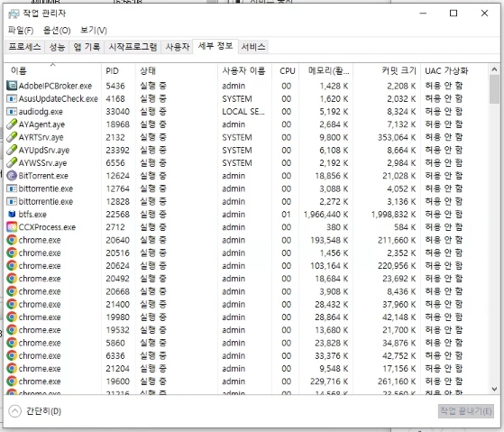Viewport: 504px width, 432px height.
Task: Click memory value 229,716 K
Action: coord(329,381)
